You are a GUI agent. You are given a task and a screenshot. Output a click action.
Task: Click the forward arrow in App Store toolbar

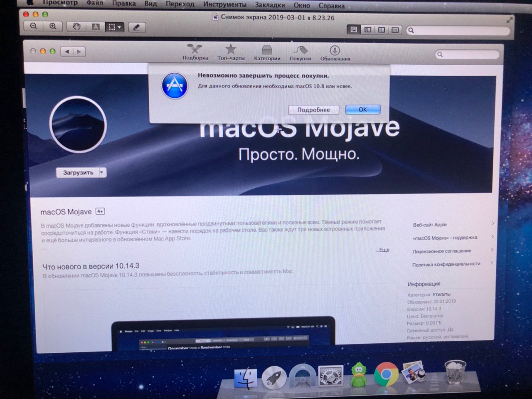79,52
